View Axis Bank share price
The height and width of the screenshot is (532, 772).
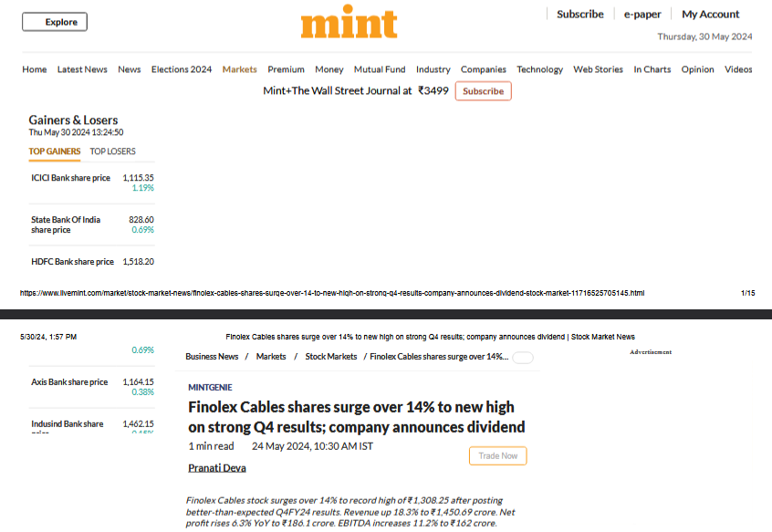[69, 382]
